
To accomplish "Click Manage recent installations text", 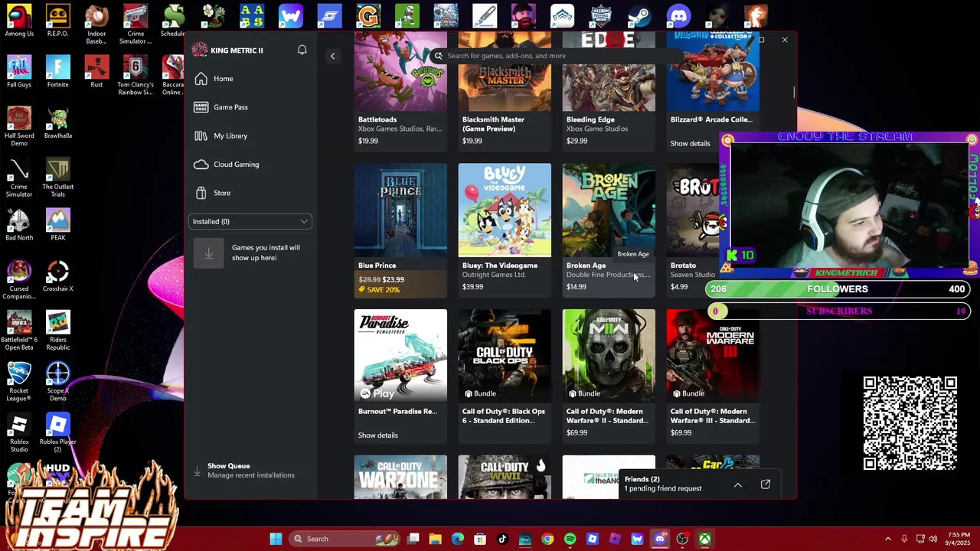I will click(x=250, y=475).
